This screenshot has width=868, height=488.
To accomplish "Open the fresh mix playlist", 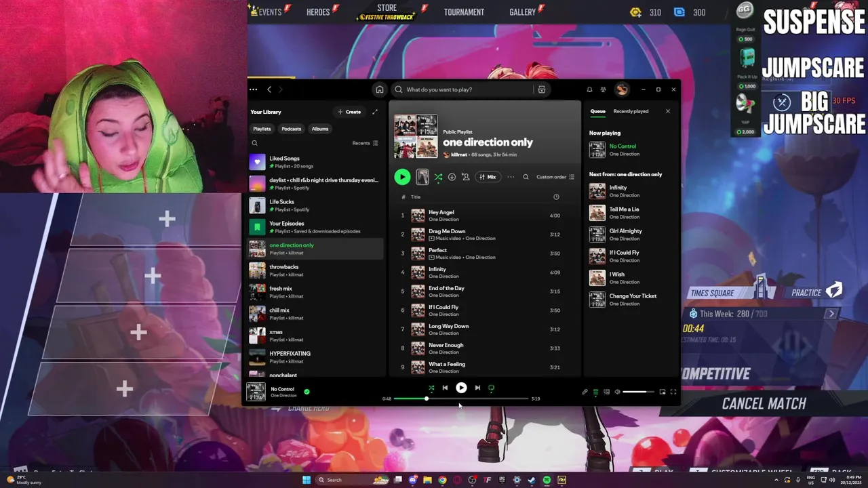I will [315, 292].
